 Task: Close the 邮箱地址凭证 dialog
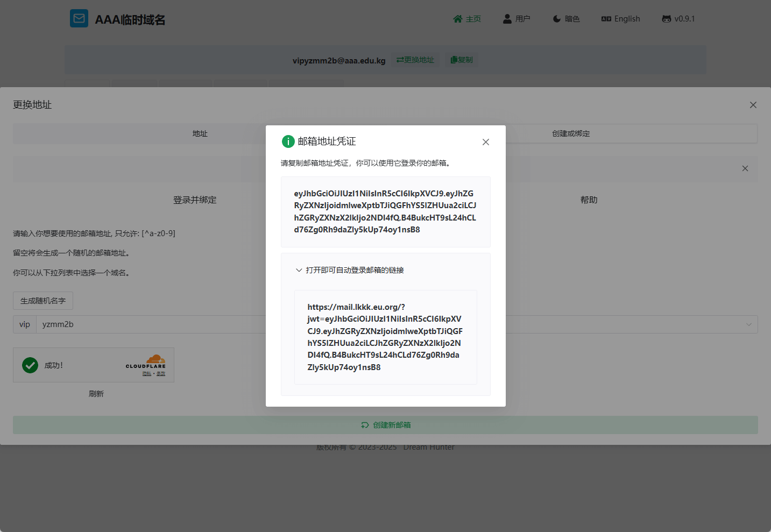click(x=486, y=142)
